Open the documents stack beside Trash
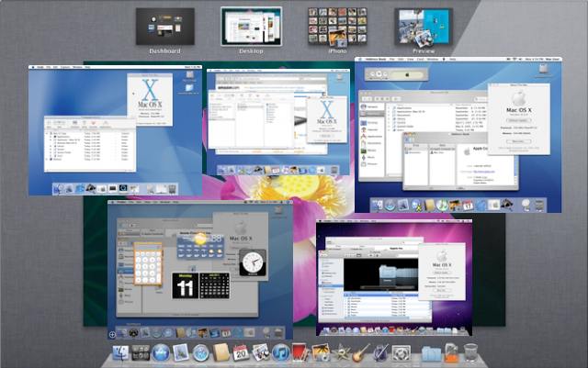 tap(451, 353)
